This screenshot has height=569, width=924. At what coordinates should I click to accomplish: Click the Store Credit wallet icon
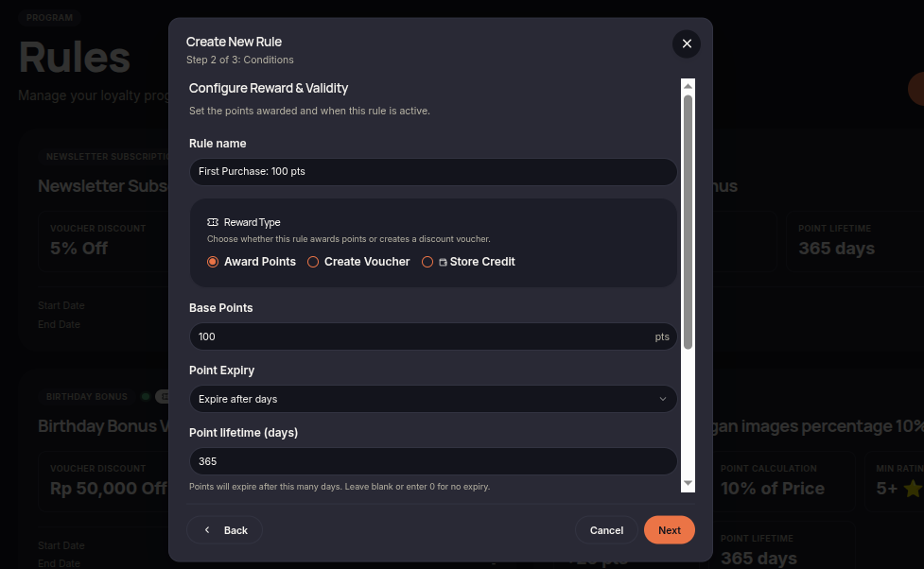tap(443, 262)
